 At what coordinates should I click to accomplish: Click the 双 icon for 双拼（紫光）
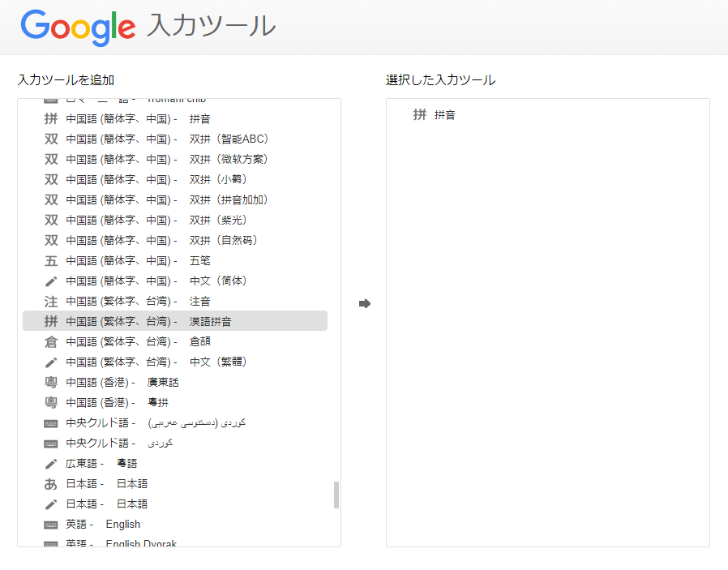[51, 221]
